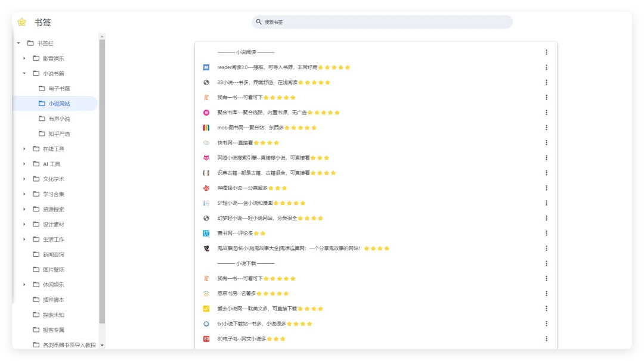The image size is (644, 361).
Task: Click the 查书网 blue favicon
Action: point(206,233)
